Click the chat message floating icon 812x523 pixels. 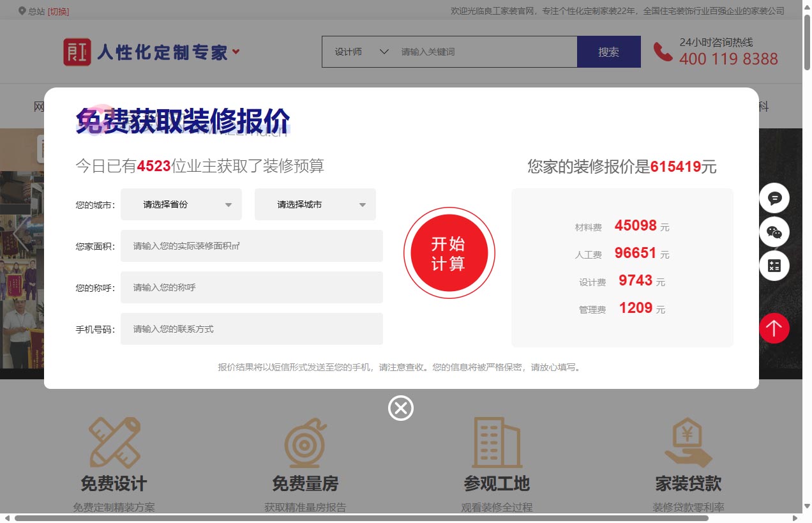[x=774, y=199]
